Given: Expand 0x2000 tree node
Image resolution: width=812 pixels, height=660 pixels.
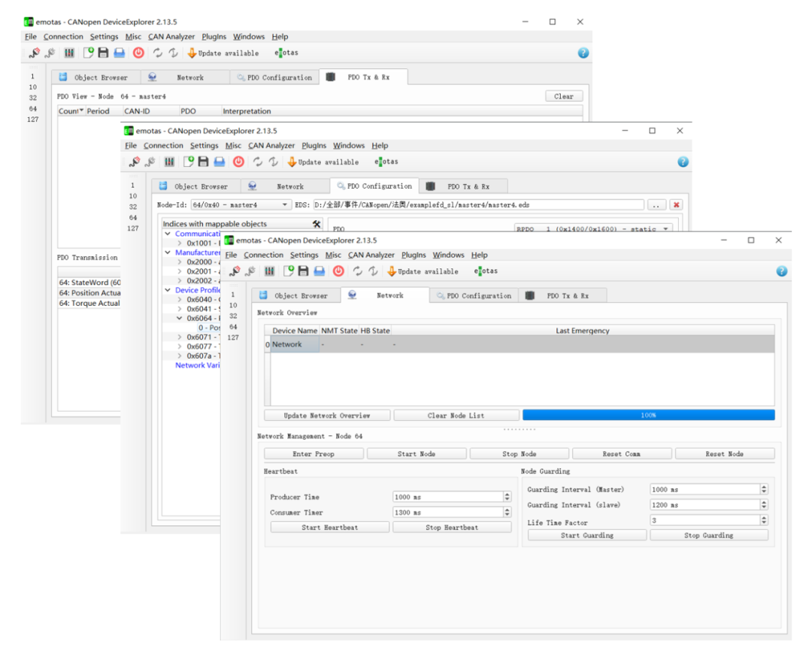Looking at the screenshot, I should (180, 262).
